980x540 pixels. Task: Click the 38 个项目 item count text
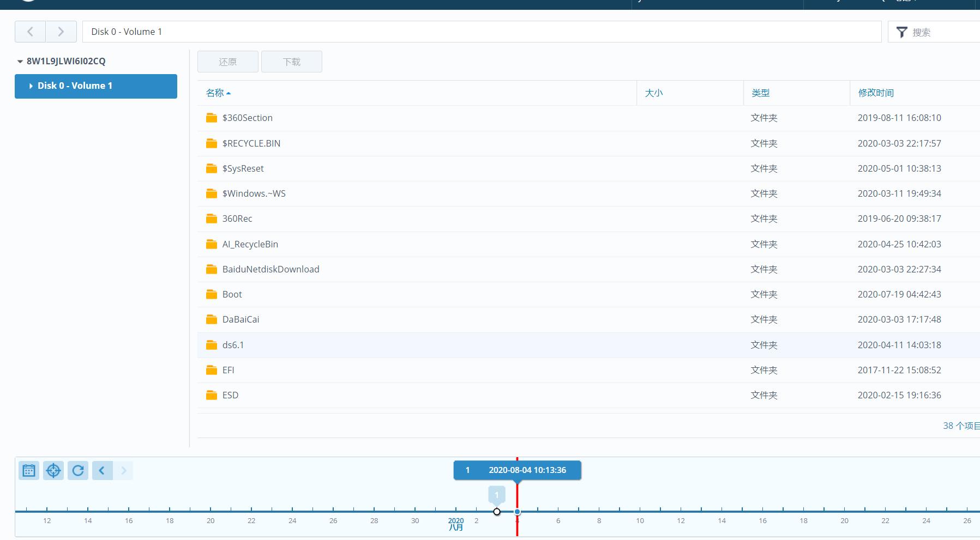(x=961, y=426)
